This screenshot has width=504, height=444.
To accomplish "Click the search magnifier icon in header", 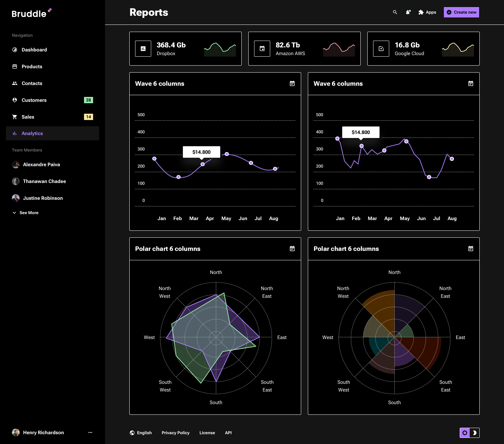I will point(395,12).
